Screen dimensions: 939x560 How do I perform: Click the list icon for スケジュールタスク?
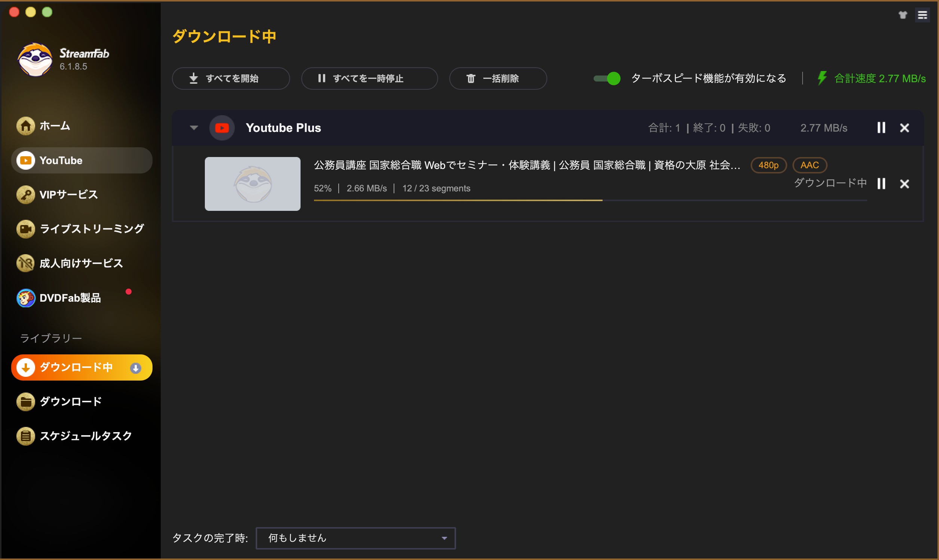point(26,436)
